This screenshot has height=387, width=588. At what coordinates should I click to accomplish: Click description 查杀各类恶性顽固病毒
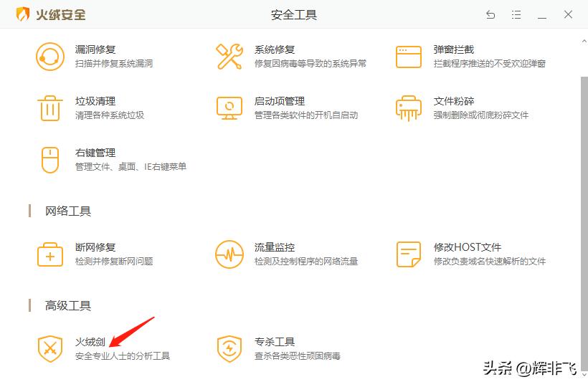coord(297,355)
